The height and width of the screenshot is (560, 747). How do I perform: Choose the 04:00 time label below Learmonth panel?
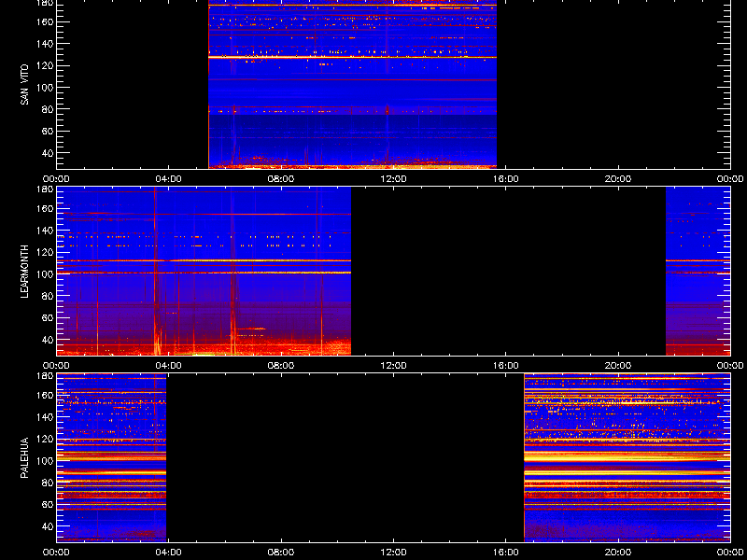click(x=169, y=366)
